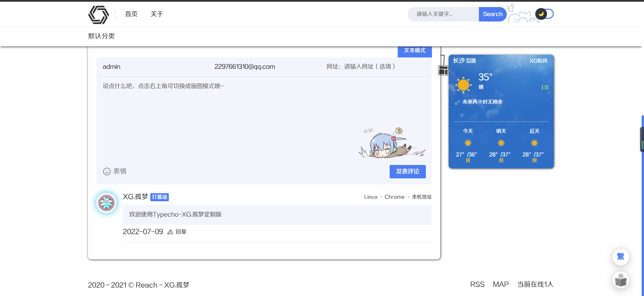Click the Chrome browser label

tap(395, 197)
